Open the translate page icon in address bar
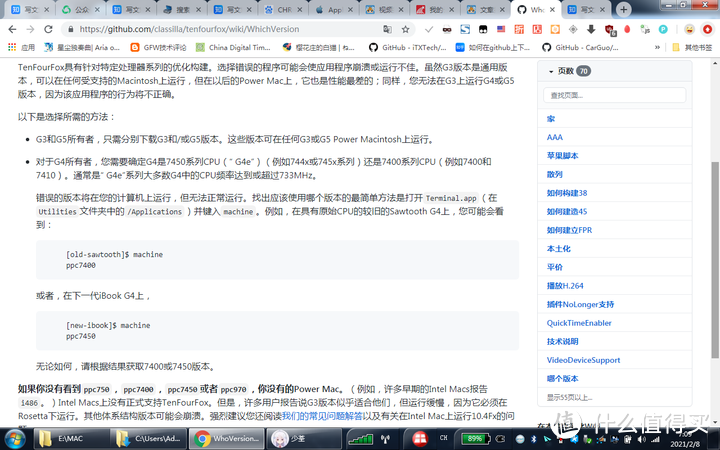The width and height of the screenshot is (720, 450). point(388,29)
